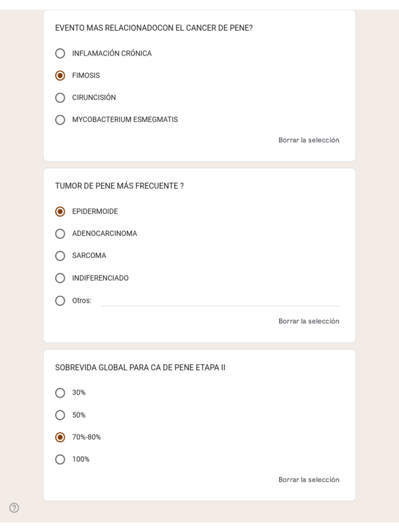Pick the INDIFERENCIADO radio button
The height and width of the screenshot is (532, 399).
(x=60, y=278)
